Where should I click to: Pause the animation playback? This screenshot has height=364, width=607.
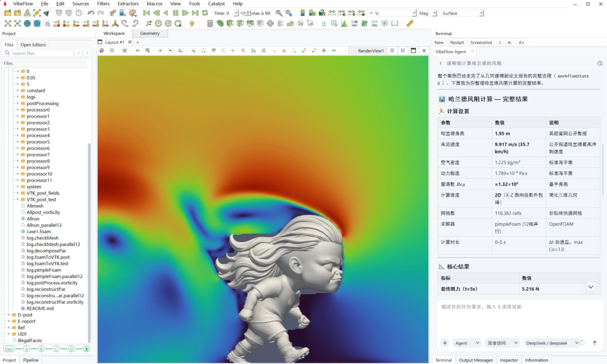(x=175, y=13)
